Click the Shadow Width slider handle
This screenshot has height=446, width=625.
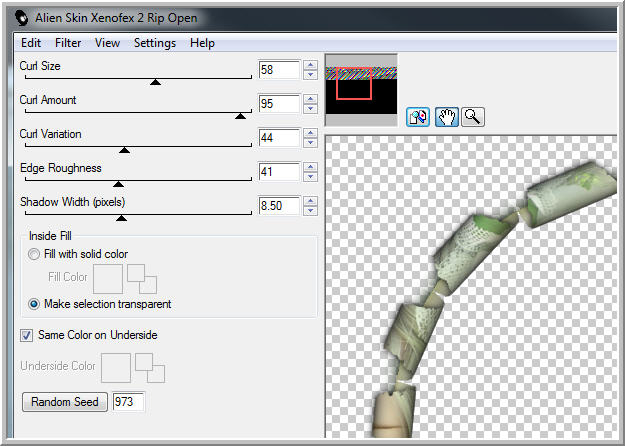122,218
